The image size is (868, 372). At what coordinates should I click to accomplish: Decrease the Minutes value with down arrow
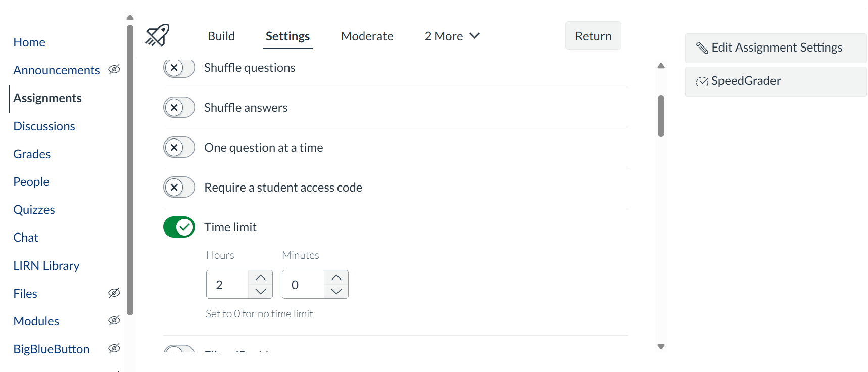[336, 292]
